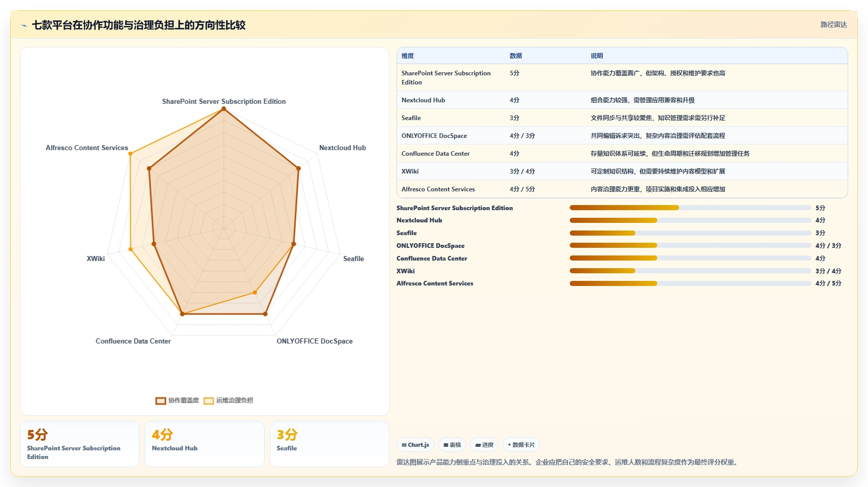Image resolution: width=868 pixels, height=487 pixels.
Task: Click the SharePoint radar axis label above the chart
Action: (224, 102)
